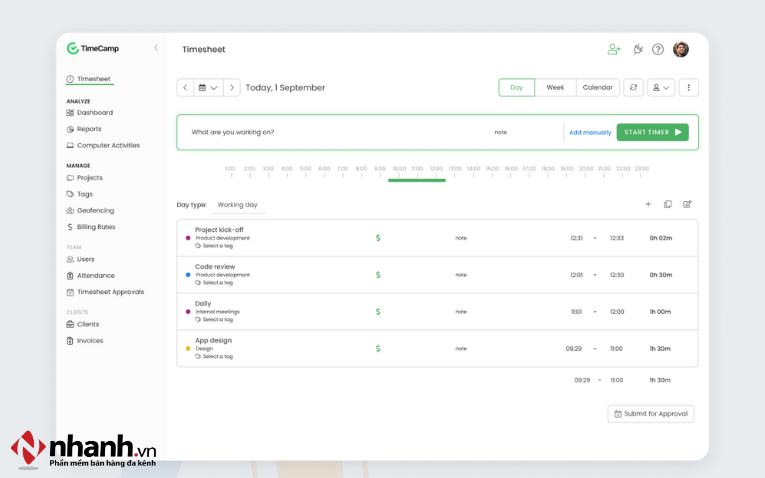The width and height of the screenshot is (765, 478).
Task: Open the three-dot more options menu
Action: click(x=688, y=88)
